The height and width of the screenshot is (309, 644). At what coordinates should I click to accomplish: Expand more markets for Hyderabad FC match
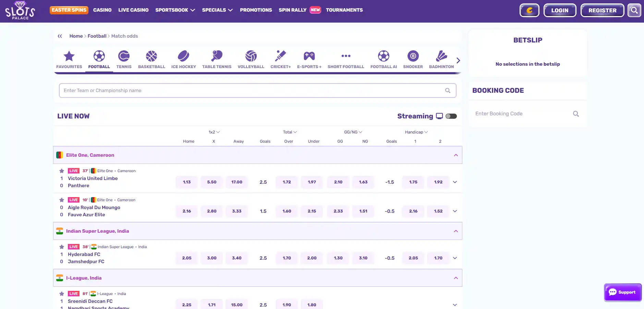click(x=455, y=258)
